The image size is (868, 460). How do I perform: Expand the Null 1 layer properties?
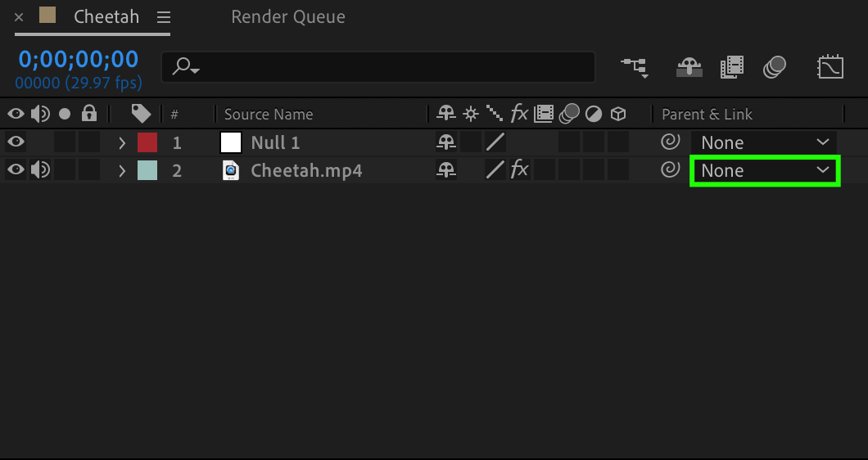(122, 143)
